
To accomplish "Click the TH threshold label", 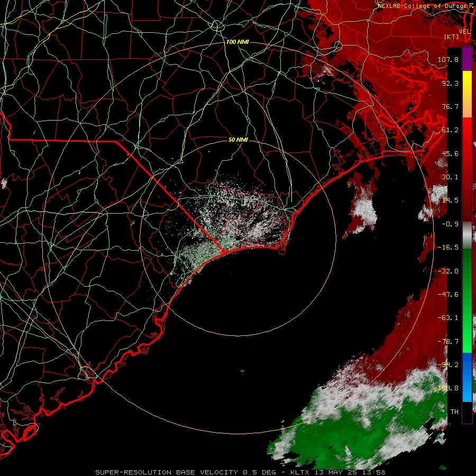I will (x=454, y=412).
